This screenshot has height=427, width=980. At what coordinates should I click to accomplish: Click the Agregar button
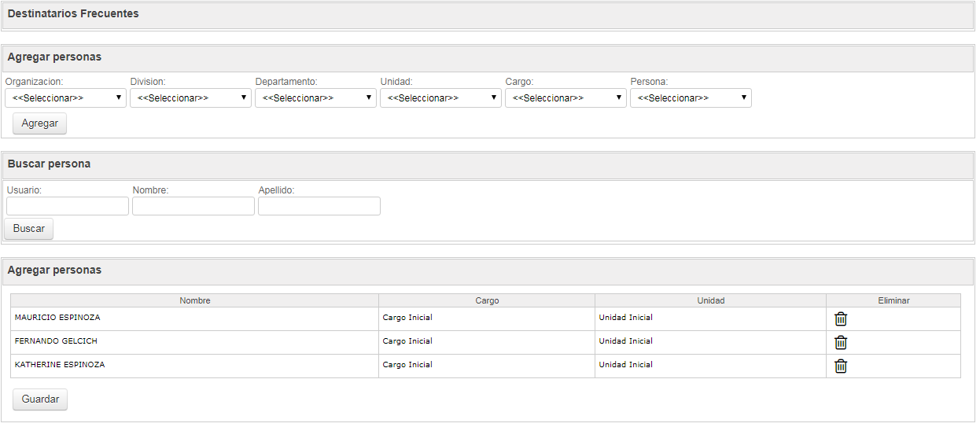40,123
